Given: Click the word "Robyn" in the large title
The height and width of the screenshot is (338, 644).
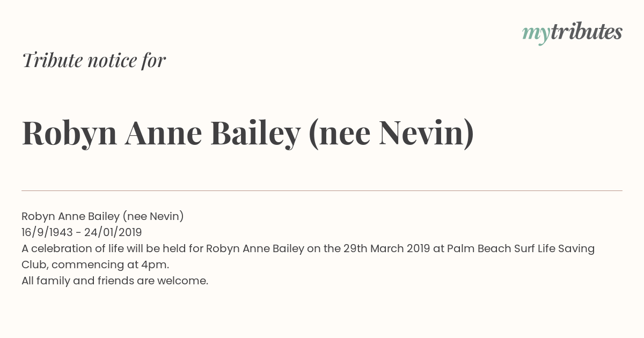Looking at the screenshot, I should click(x=69, y=134).
